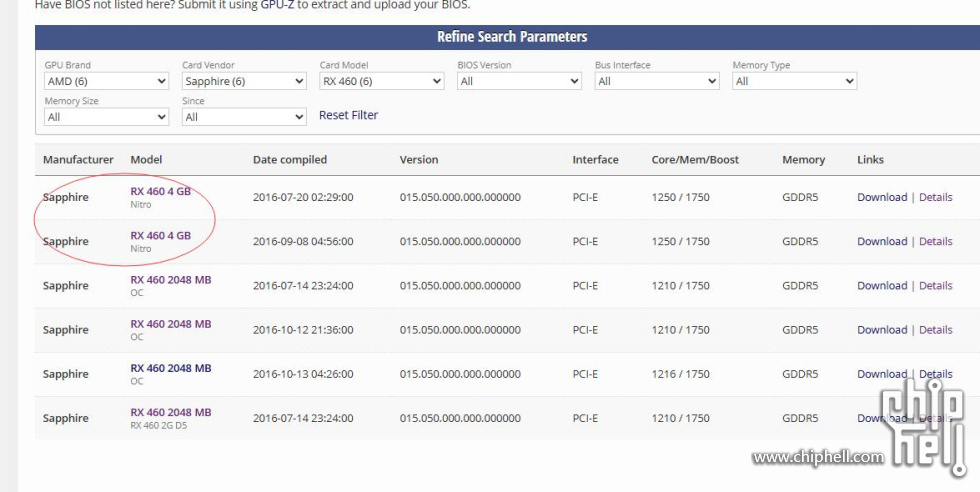View Details for BIOS compiled 2016-07-20
The height and width of the screenshot is (492, 980).
[x=935, y=198]
